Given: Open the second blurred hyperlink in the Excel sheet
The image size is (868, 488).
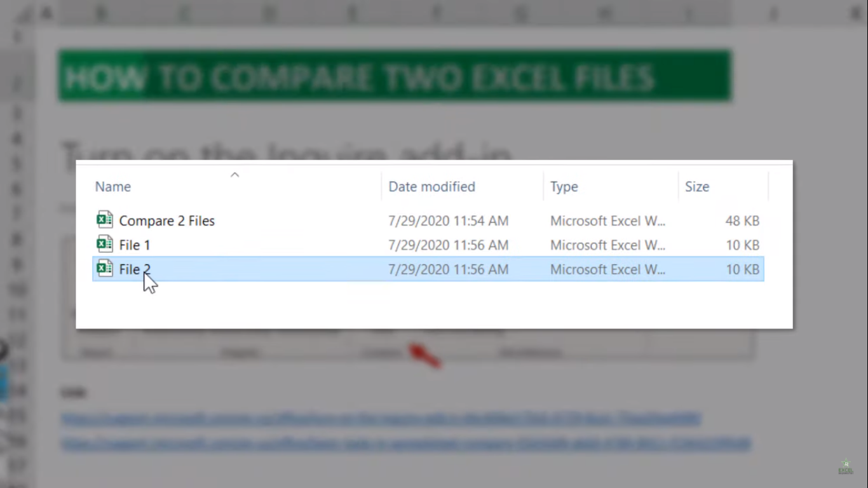Looking at the screenshot, I should click(406, 443).
